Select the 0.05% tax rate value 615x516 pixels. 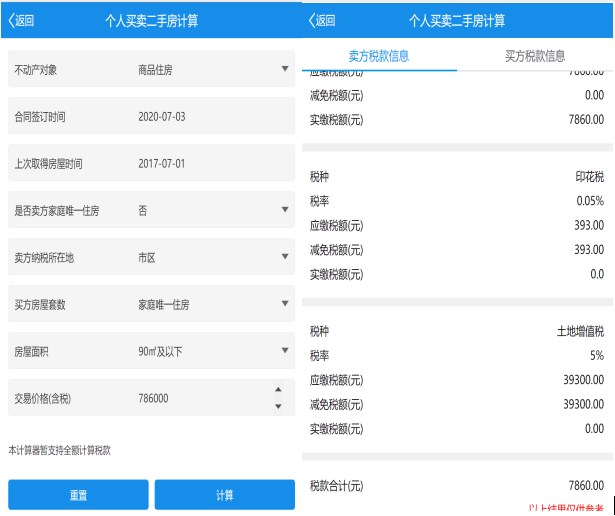(x=590, y=201)
